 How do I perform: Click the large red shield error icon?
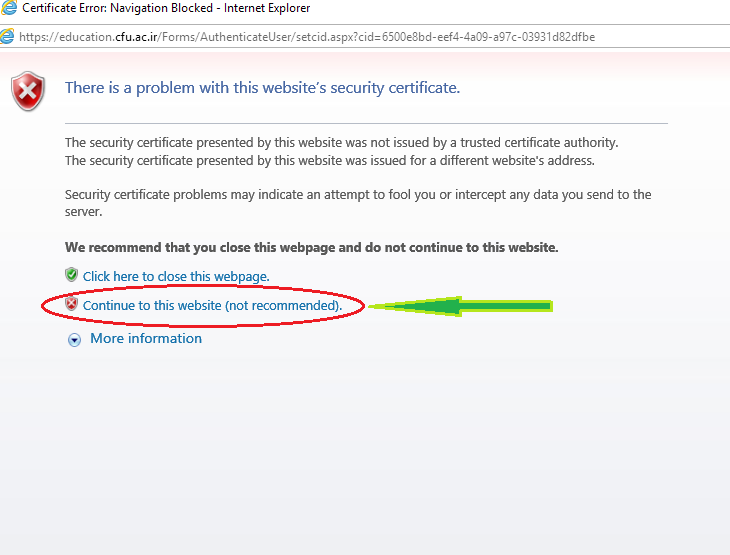point(28,91)
